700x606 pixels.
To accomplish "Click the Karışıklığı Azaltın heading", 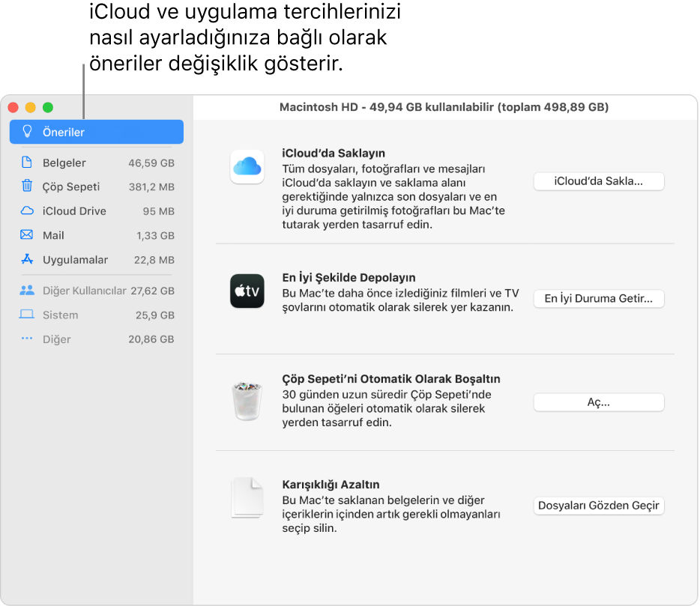I will click(331, 484).
